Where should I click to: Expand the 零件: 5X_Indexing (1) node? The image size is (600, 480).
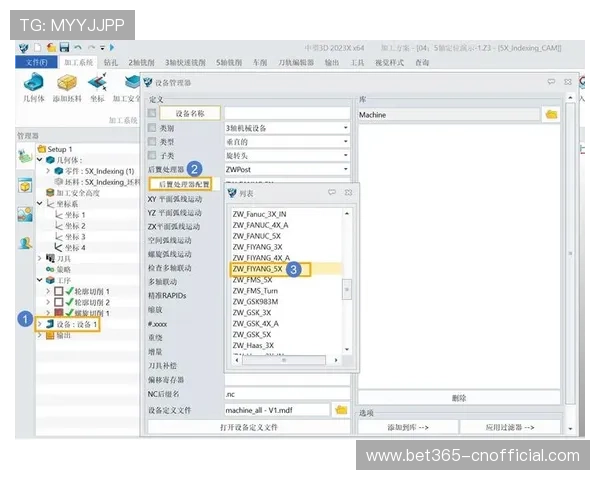(x=48, y=171)
